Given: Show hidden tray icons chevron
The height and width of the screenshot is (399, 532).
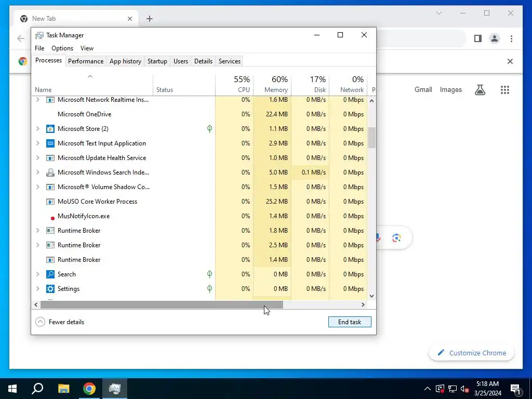Looking at the screenshot, I should (428, 389).
